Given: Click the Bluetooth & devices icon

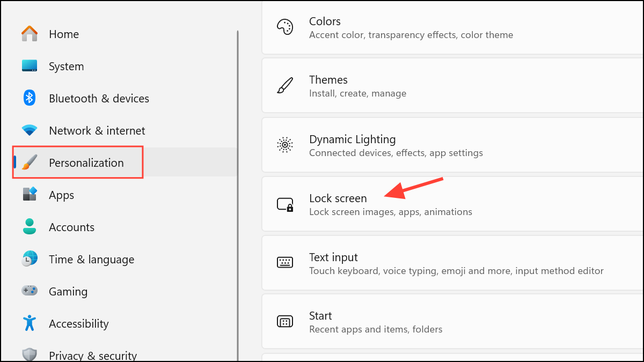Looking at the screenshot, I should coord(29,98).
